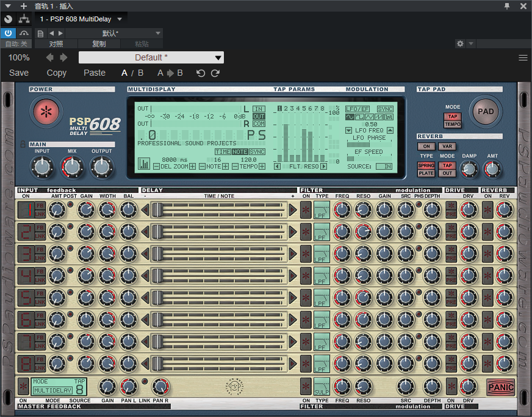532x417 pixels.
Task: Toggle the master feedback ON button
Action: pos(23,386)
